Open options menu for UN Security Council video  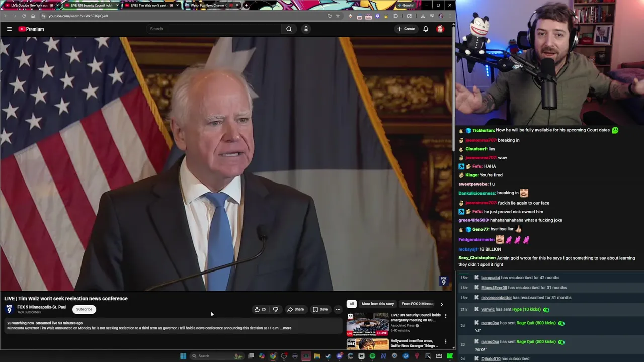[x=445, y=316]
